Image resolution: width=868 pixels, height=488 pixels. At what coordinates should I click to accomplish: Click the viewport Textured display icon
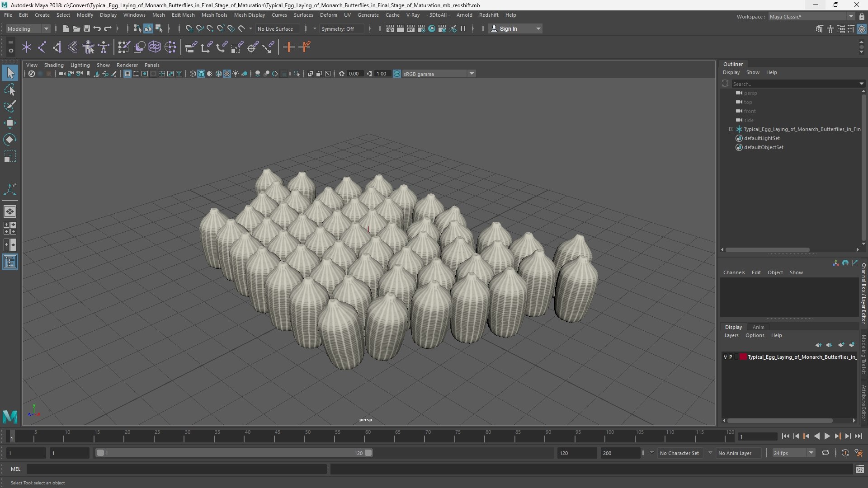pos(227,74)
